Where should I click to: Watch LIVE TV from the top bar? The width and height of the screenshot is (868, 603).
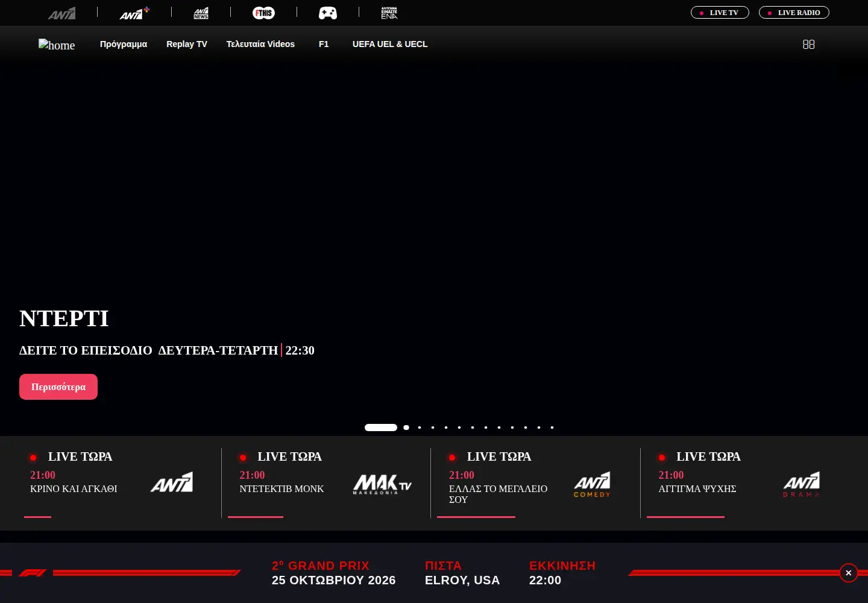(720, 13)
